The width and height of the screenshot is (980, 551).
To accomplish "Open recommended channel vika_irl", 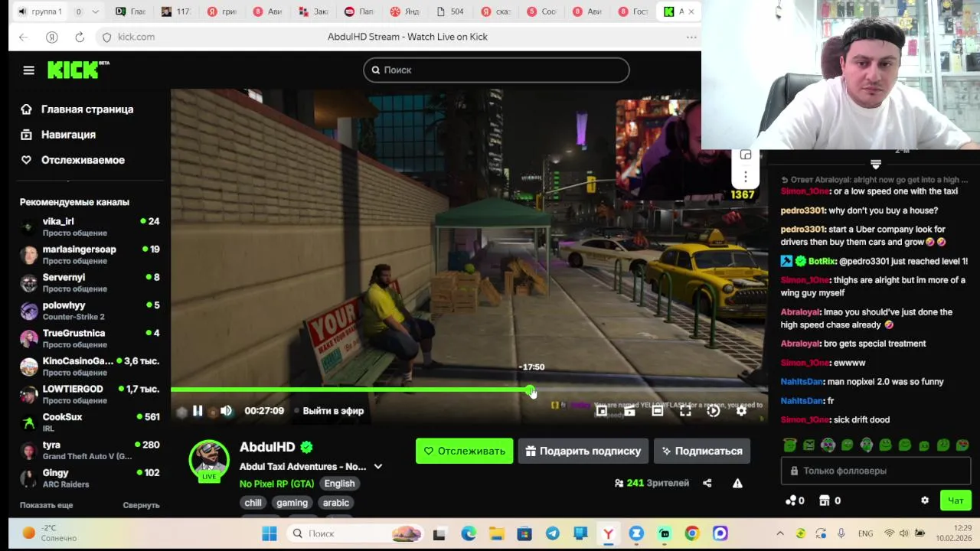I will [x=90, y=227].
